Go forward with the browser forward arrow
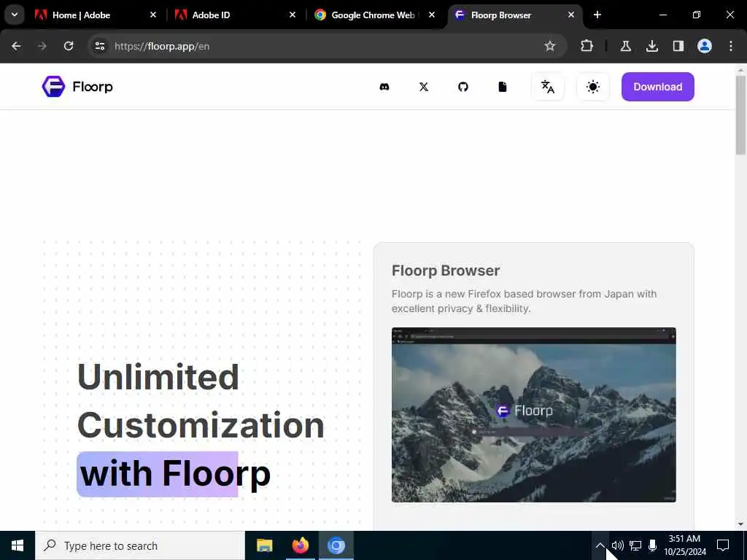747x560 pixels. [42, 46]
